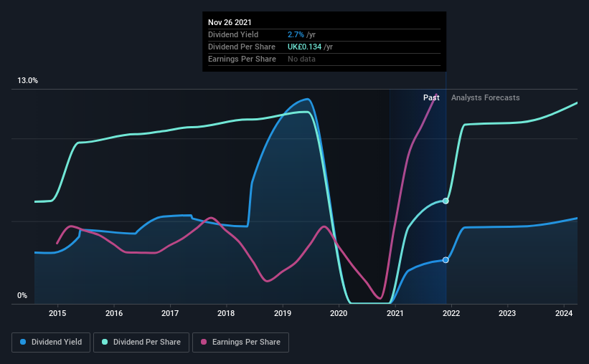Toggle the Earnings Per Share legend series

pos(240,343)
